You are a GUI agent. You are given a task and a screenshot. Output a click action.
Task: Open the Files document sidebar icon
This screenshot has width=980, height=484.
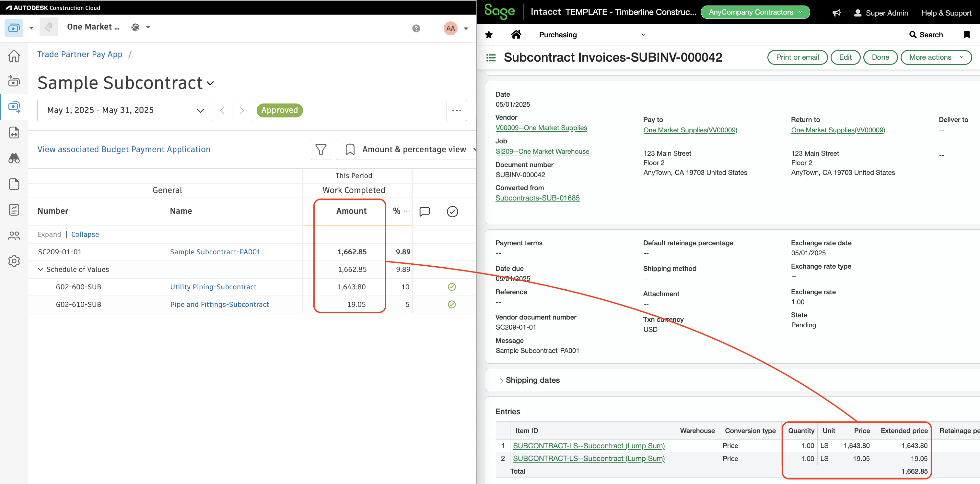pos(14,184)
